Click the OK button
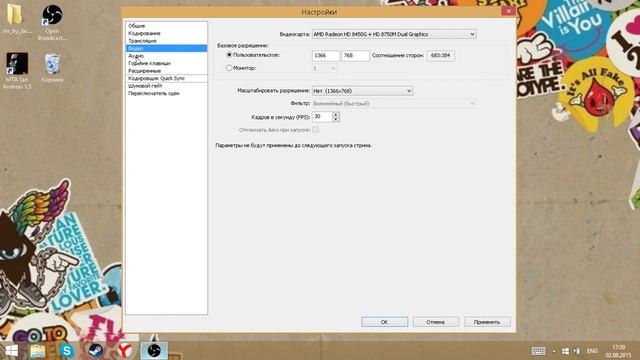 coord(384,322)
